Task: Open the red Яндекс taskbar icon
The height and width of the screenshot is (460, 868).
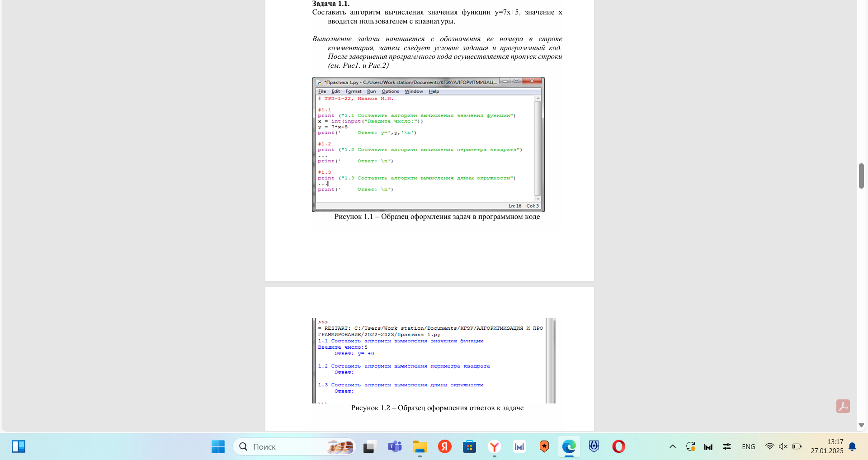Action: (x=445, y=447)
